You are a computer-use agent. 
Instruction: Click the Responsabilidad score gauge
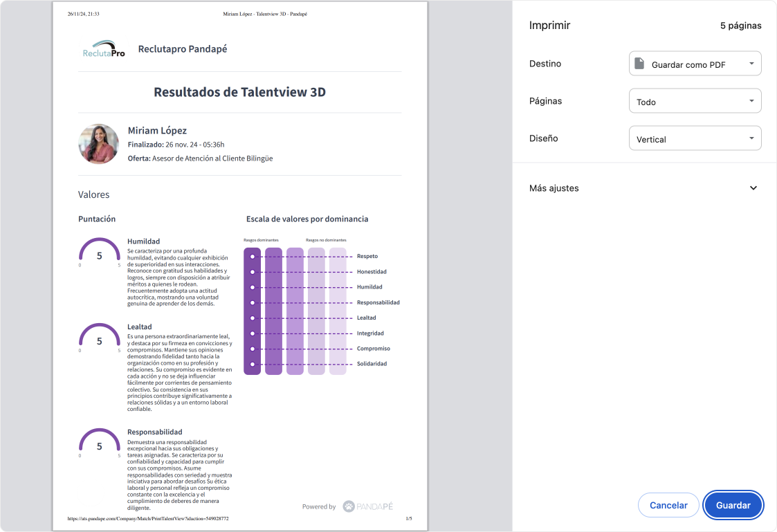coord(99,442)
